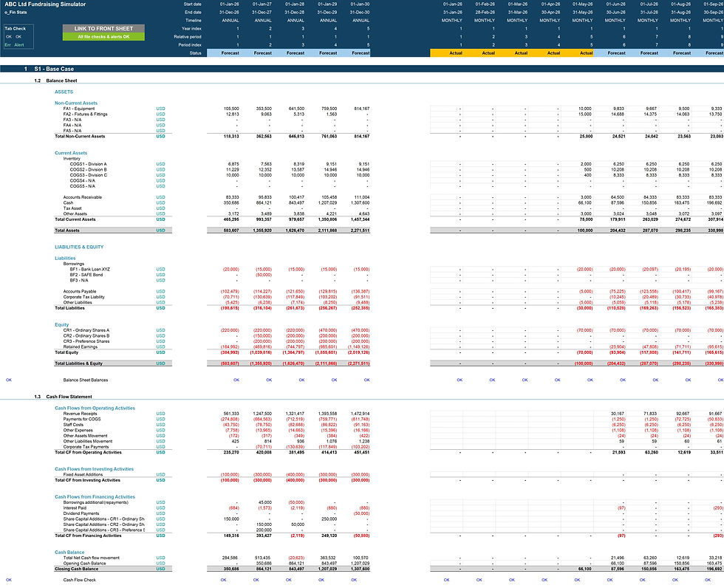The image size is (724, 588).
Task: Select Total Liabilities & Equity row label
Action: 78,363
